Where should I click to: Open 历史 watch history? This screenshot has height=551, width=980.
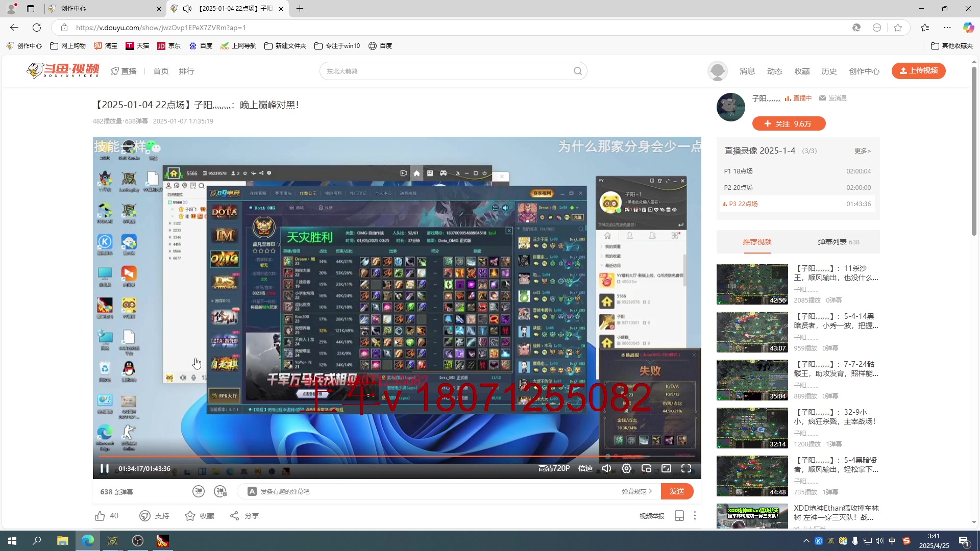829,71
